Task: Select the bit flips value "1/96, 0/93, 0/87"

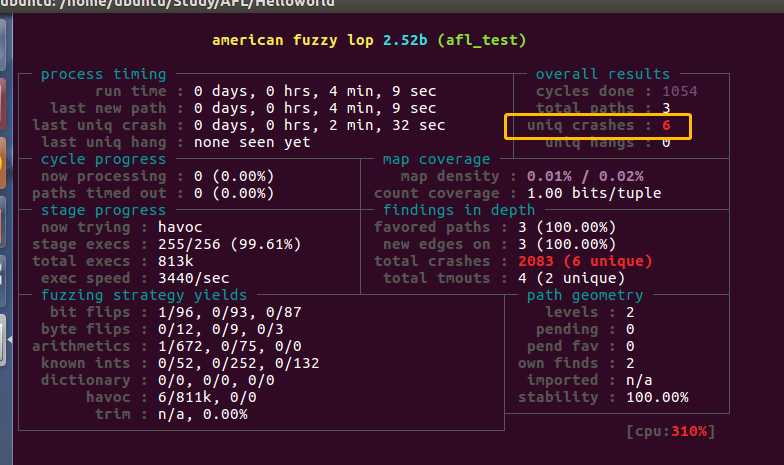Action: tap(230, 312)
